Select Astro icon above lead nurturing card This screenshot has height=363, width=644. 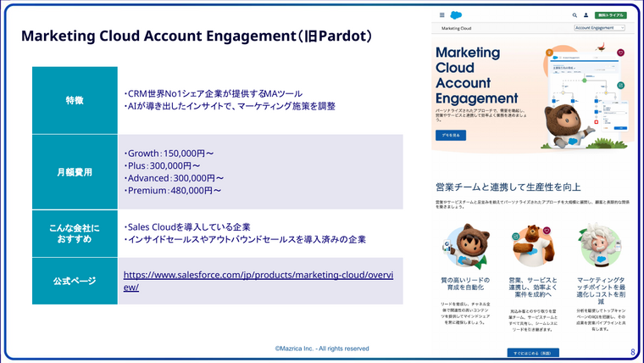pos(466,246)
